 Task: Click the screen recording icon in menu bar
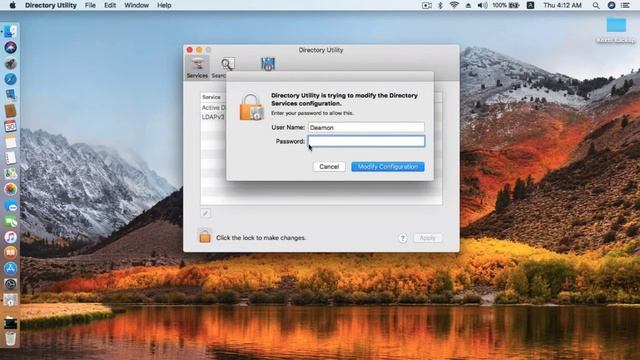[x=427, y=5]
